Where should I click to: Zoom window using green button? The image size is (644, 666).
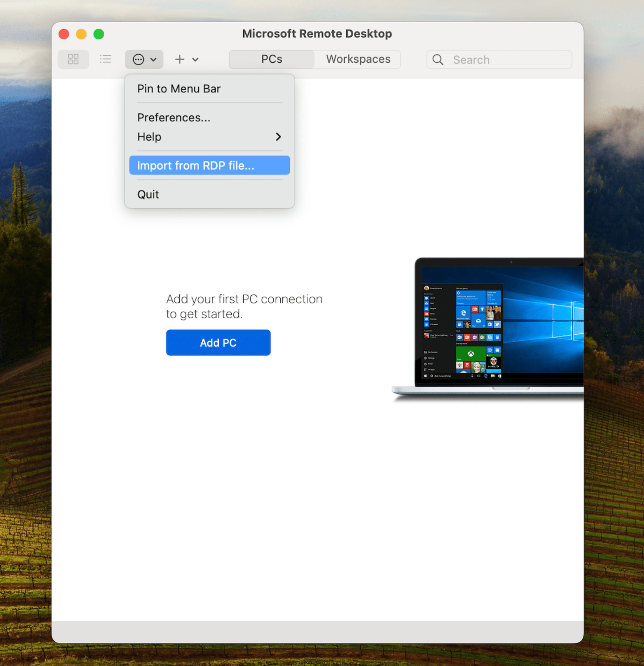[x=99, y=34]
